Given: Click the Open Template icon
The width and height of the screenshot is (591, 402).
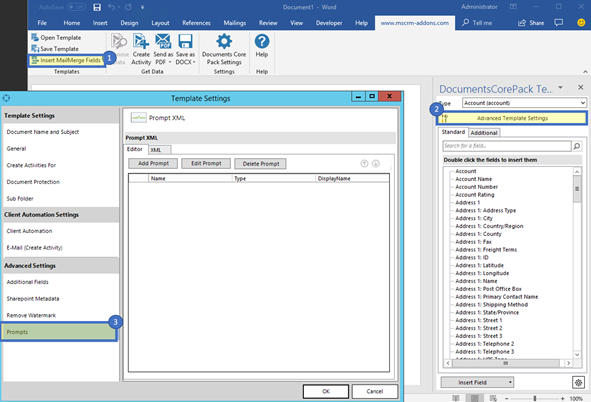Looking at the screenshot, I should [x=35, y=37].
